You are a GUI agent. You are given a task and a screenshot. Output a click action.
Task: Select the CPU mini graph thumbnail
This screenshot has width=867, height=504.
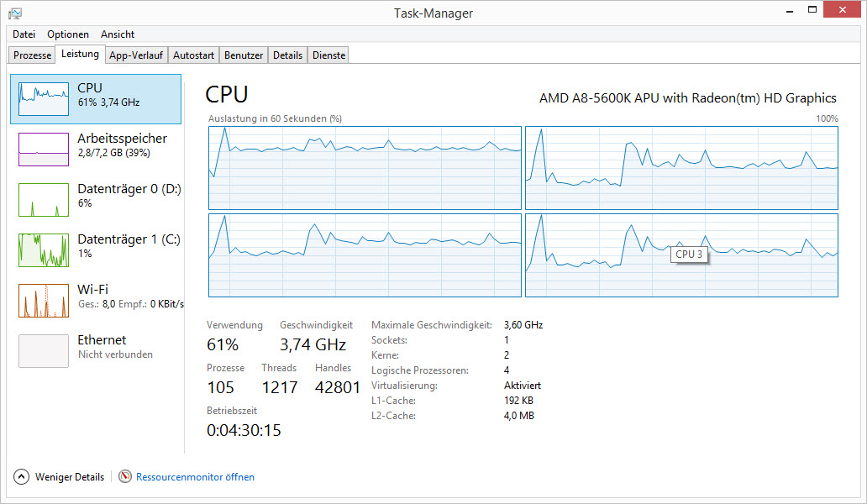(44, 100)
